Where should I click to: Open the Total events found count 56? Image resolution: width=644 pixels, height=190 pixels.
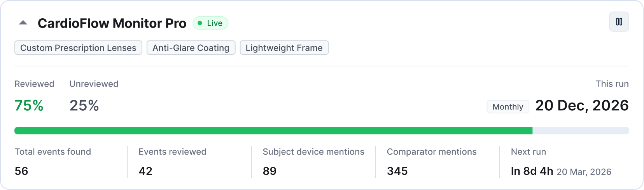point(21,171)
